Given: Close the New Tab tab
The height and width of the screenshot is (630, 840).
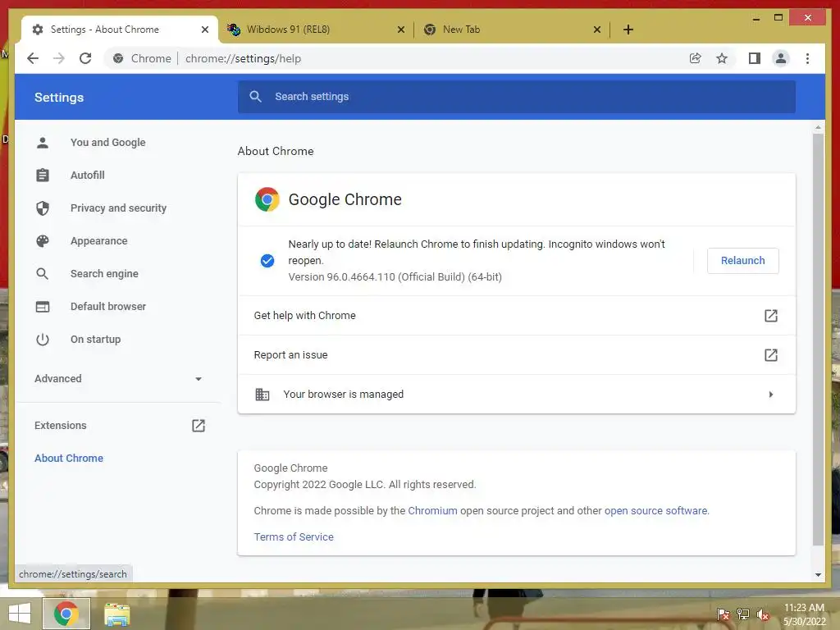Looking at the screenshot, I should (x=597, y=30).
